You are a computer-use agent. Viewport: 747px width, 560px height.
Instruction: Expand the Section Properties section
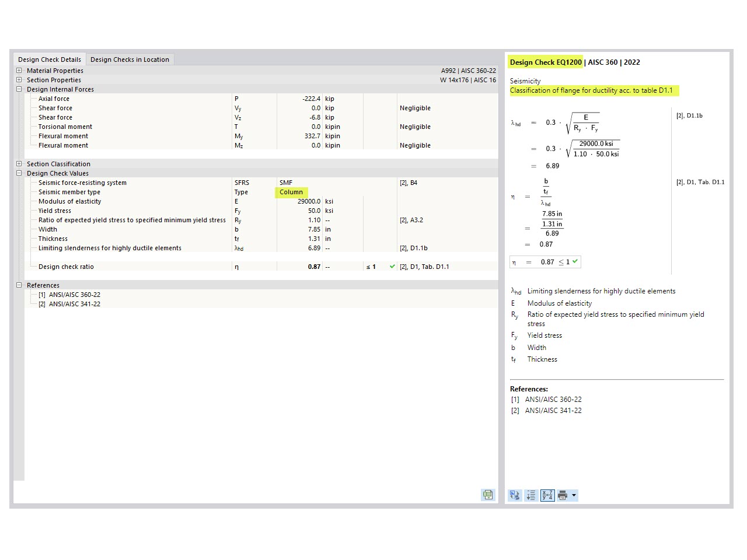tap(19, 79)
